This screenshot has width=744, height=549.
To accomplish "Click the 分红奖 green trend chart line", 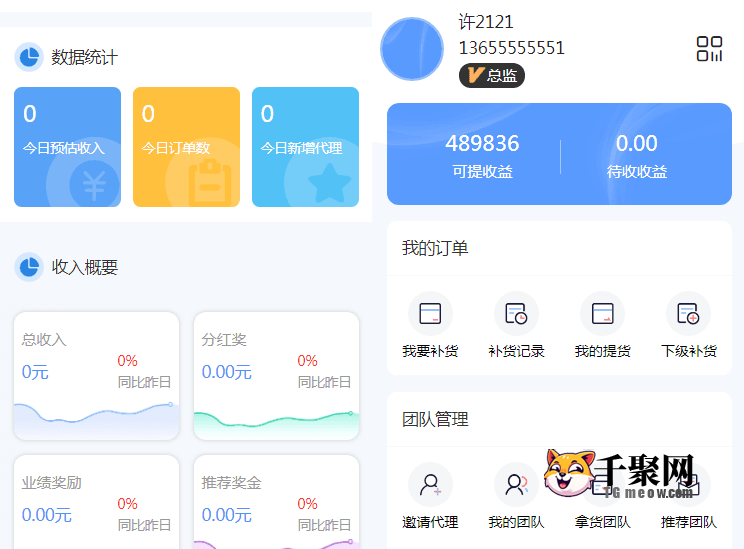I will click(277, 419).
